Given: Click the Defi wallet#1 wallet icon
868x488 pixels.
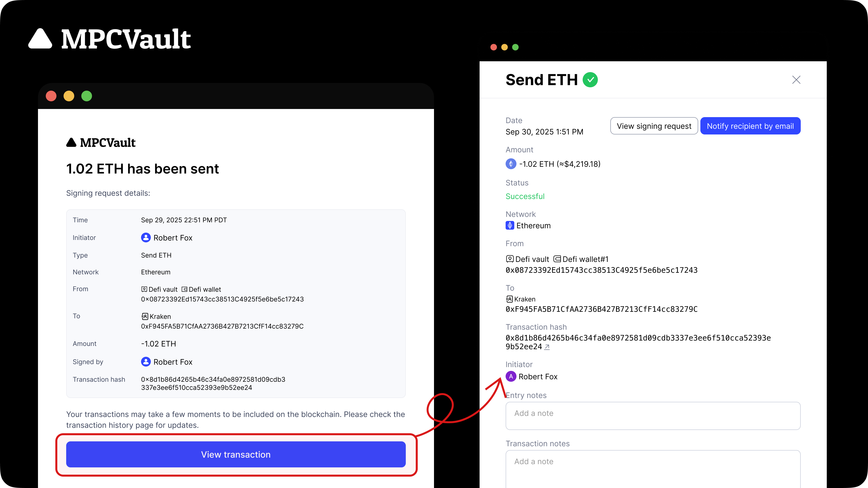Looking at the screenshot, I should pyautogui.click(x=557, y=259).
